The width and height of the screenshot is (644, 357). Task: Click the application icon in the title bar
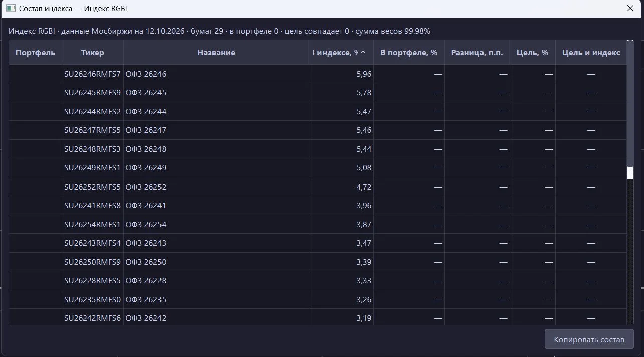coord(10,9)
